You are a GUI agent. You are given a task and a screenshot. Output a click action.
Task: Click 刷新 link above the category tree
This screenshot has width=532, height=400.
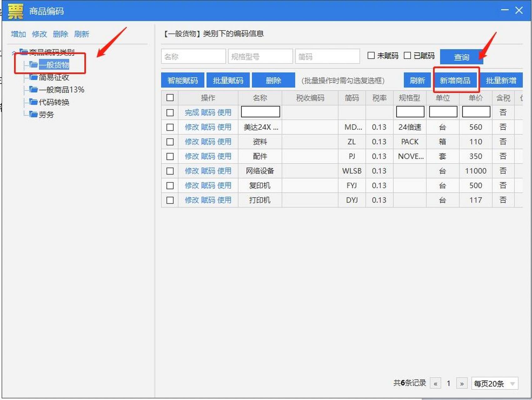click(82, 34)
